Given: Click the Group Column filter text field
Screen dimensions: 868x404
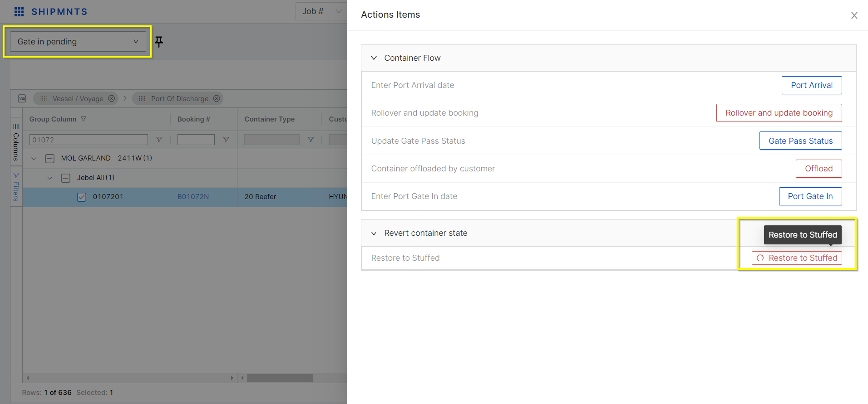Looking at the screenshot, I should [89, 140].
